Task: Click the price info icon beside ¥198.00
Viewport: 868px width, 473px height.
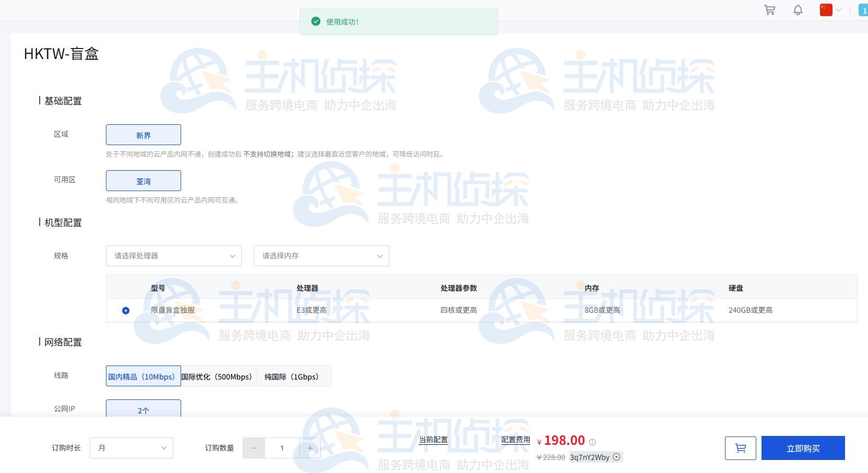Action: point(592,441)
